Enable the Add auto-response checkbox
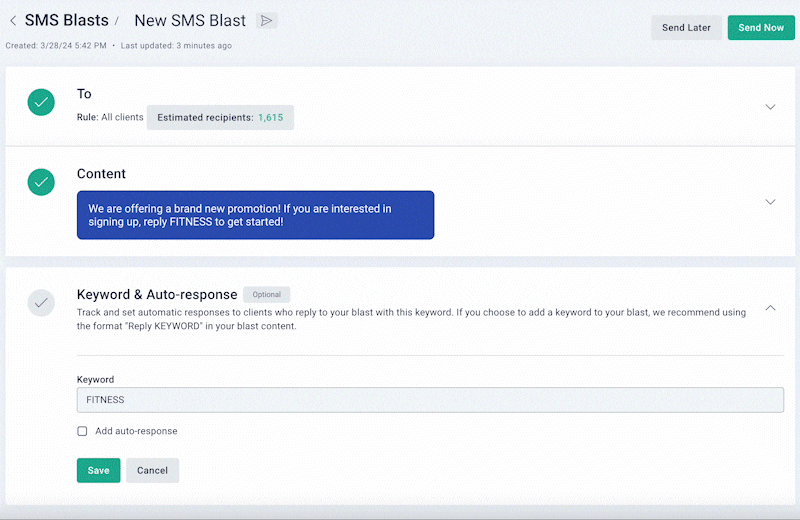The width and height of the screenshot is (800, 520). tap(83, 431)
